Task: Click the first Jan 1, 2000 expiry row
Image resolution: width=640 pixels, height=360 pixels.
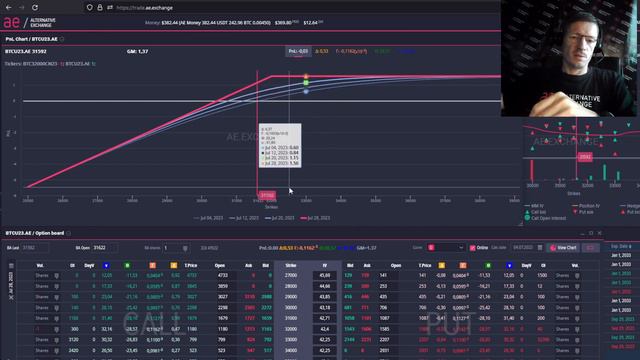Action: coord(621,256)
